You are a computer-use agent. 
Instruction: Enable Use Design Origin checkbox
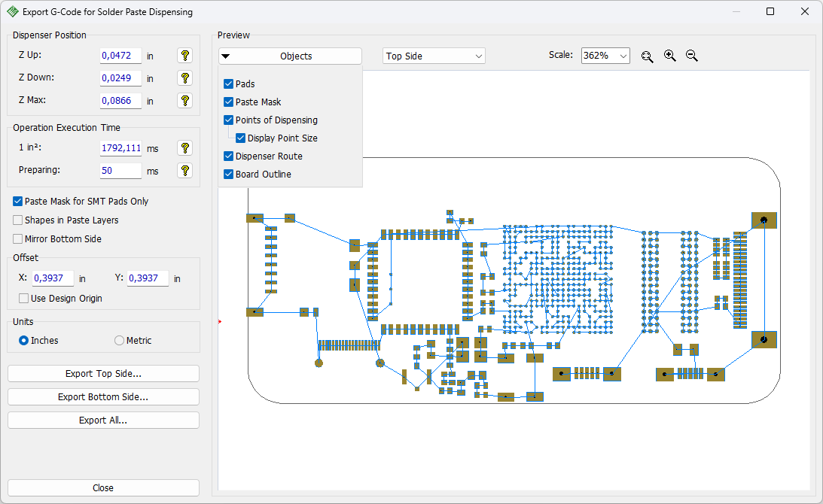[x=23, y=299]
